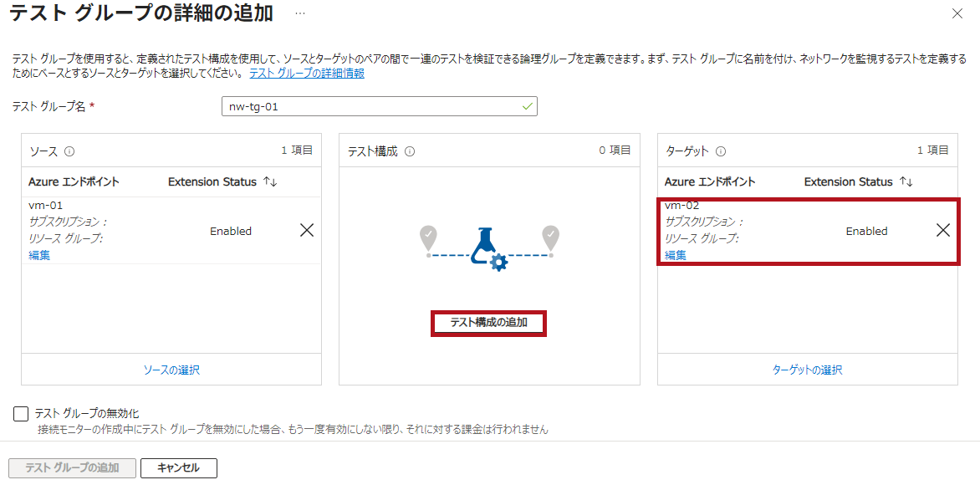Remove vm-02 from the targets list
The image size is (980, 485).
click(x=943, y=230)
